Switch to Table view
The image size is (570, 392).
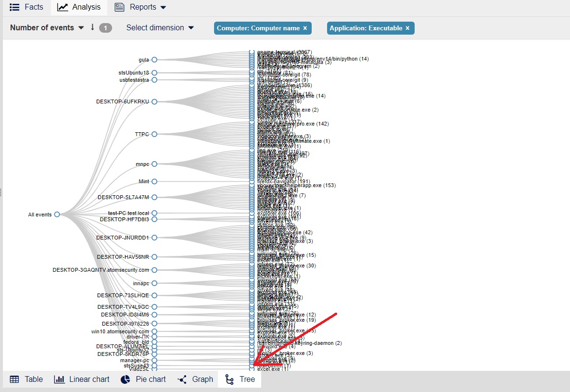click(26, 379)
